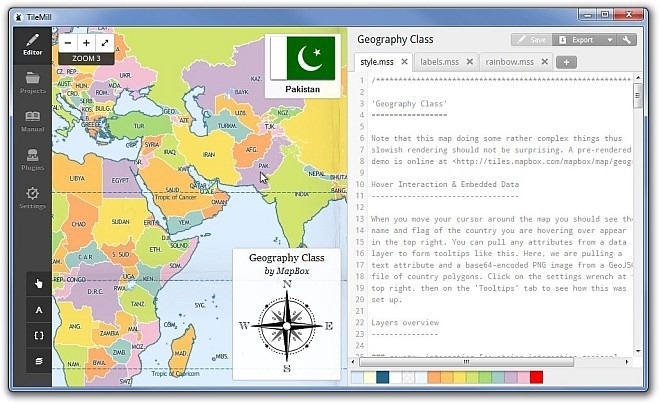The width and height of the screenshot is (660, 404).
Task: Close the TileMill window
Action: click(x=628, y=15)
